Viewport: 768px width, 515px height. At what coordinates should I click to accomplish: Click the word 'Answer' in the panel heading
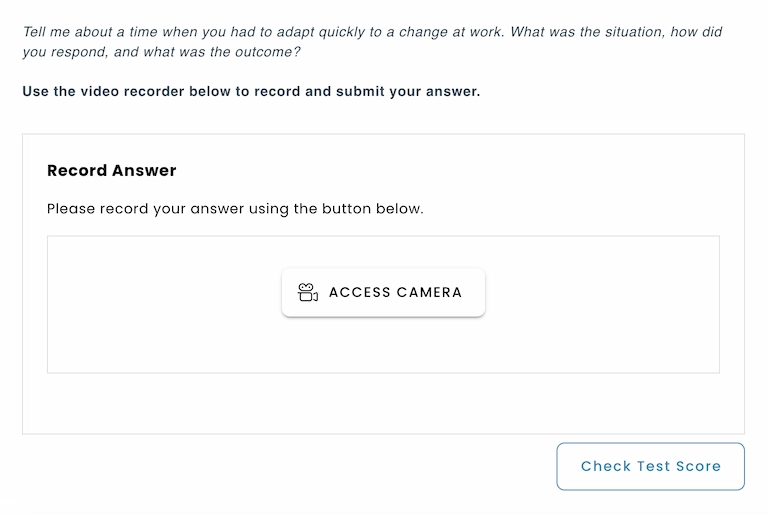coord(144,171)
